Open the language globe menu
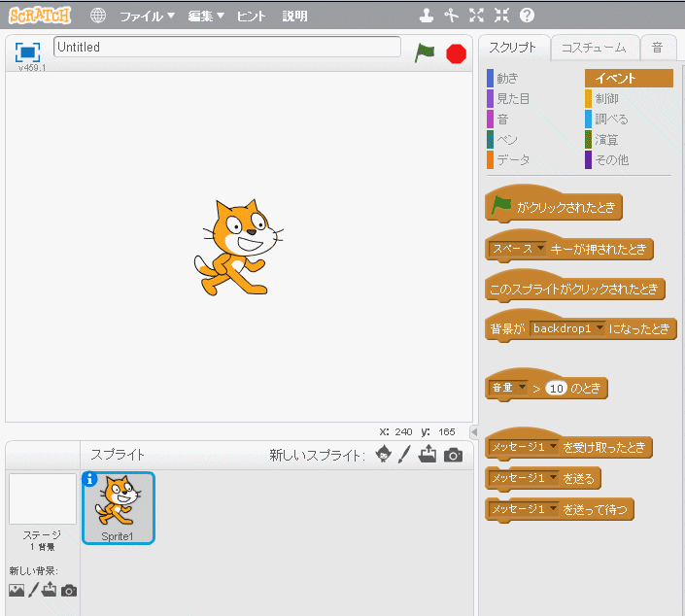685x616 pixels. [98, 16]
